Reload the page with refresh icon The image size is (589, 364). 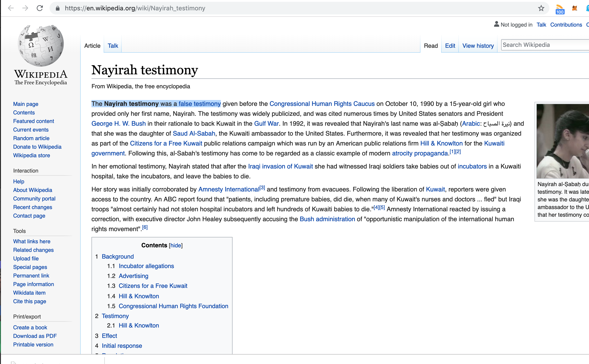(x=40, y=8)
